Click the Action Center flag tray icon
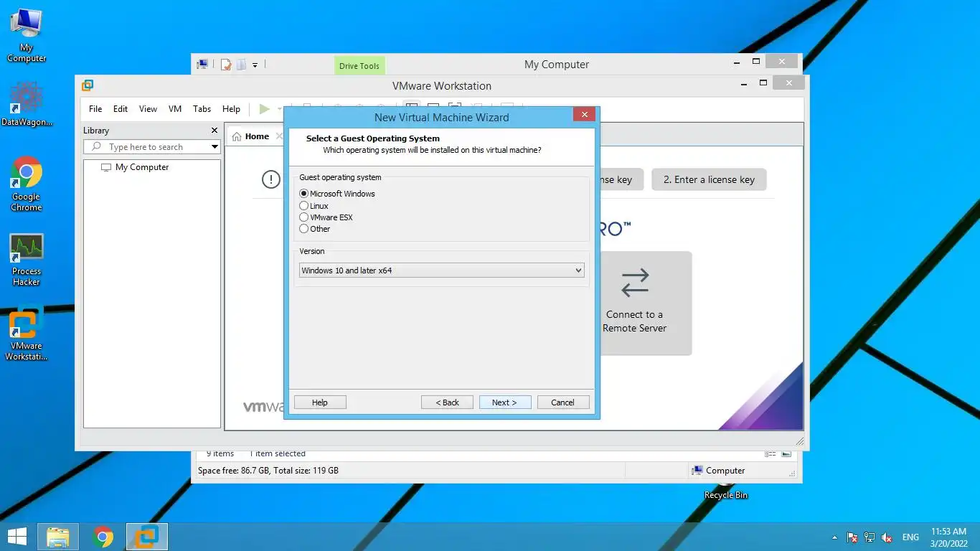 tap(852, 537)
